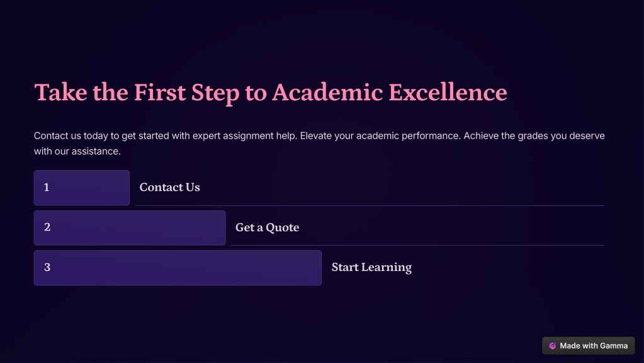Click the divider line under Contact Us
644x363 pixels.
tap(370, 205)
